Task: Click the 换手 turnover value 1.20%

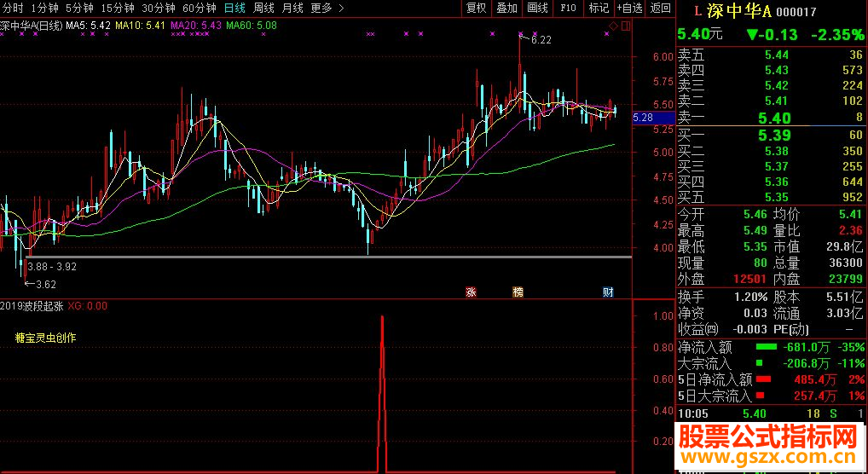Action: [x=751, y=298]
